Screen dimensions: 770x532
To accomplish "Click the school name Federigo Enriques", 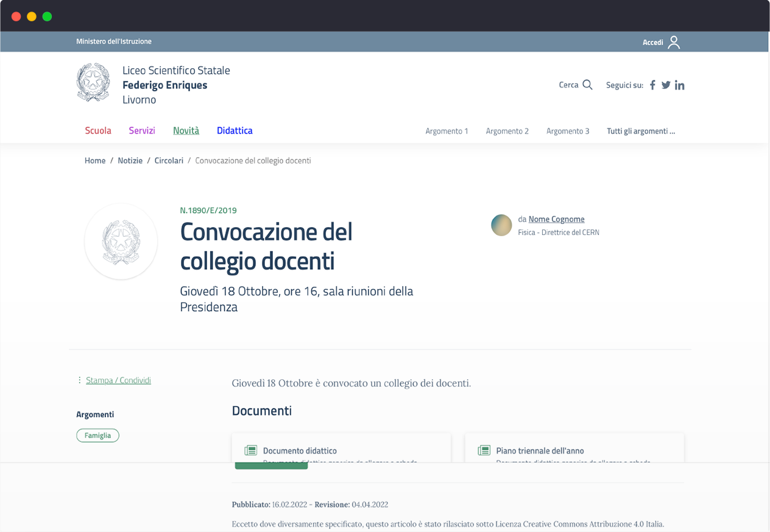I will pyautogui.click(x=165, y=85).
